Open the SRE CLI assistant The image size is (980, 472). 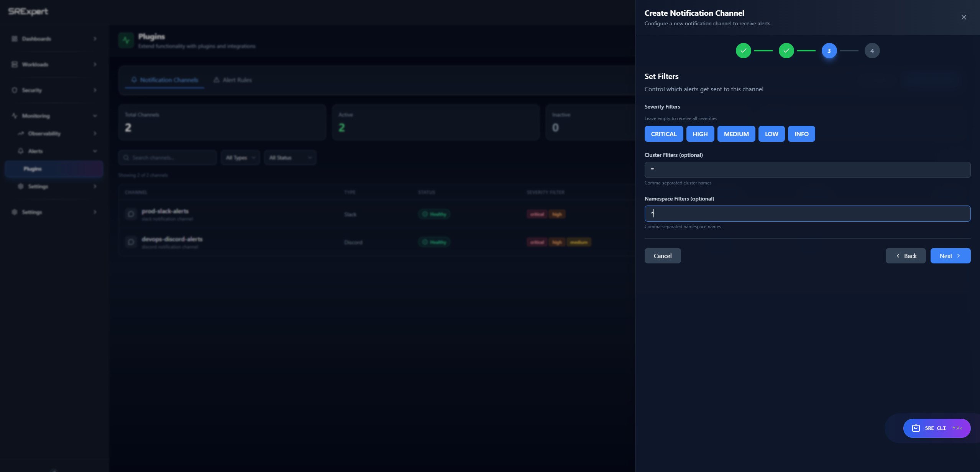(936, 428)
